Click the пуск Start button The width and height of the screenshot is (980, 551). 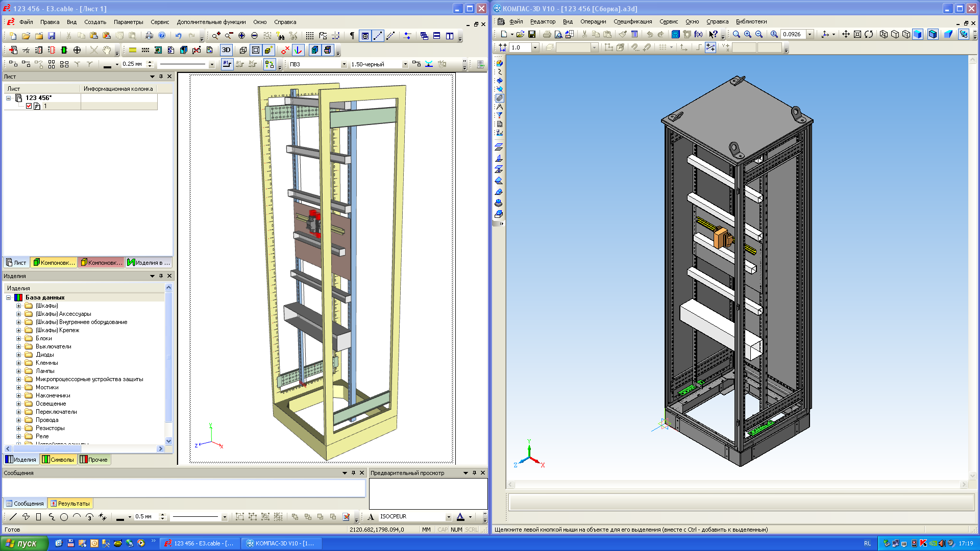(24, 543)
